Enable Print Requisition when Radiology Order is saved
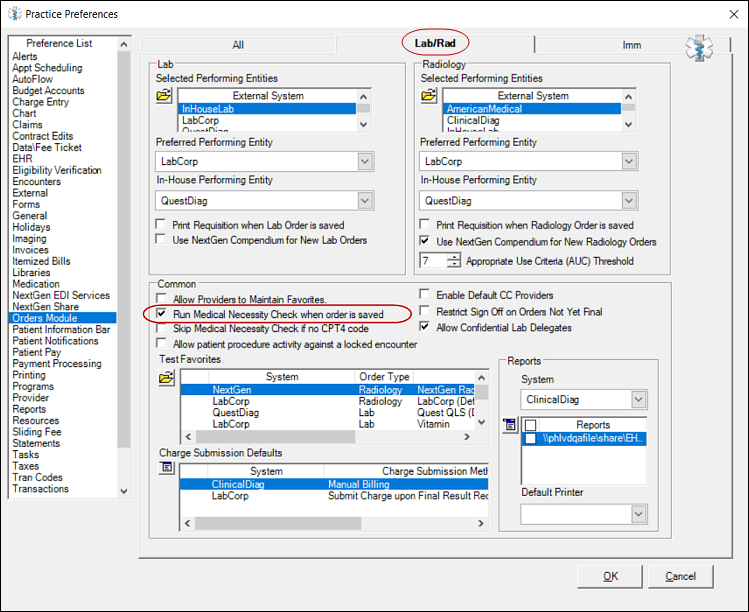 tap(424, 224)
